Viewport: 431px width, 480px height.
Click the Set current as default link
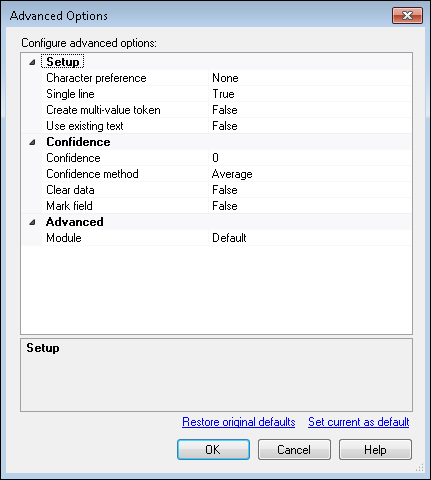coord(359,422)
